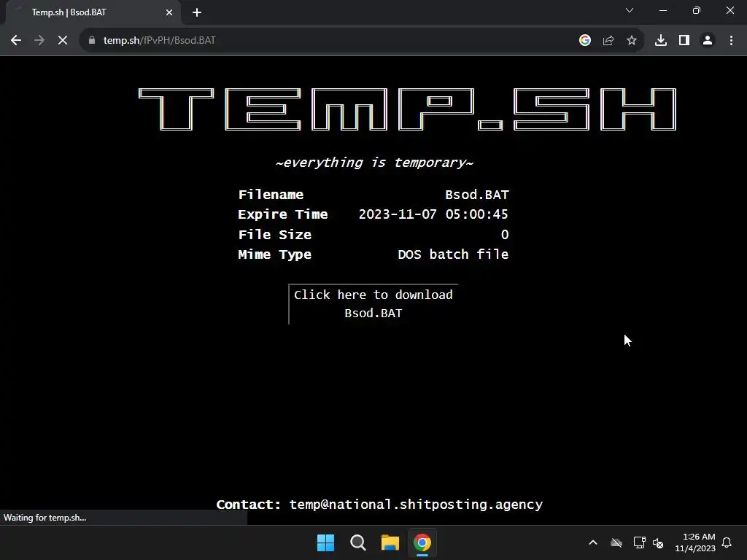The height and width of the screenshot is (560, 747).
Task: Click contact email temp@national.shitposting.agency
Action: pyautogui.click(x=416, y=505)
